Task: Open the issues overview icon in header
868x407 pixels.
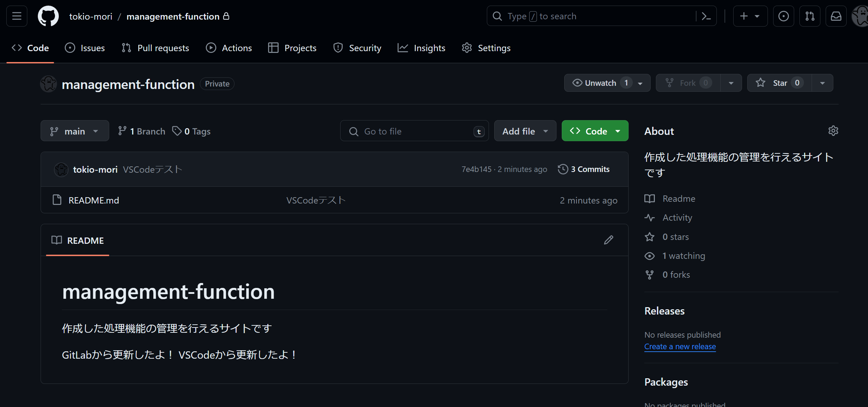Action: 783,16
